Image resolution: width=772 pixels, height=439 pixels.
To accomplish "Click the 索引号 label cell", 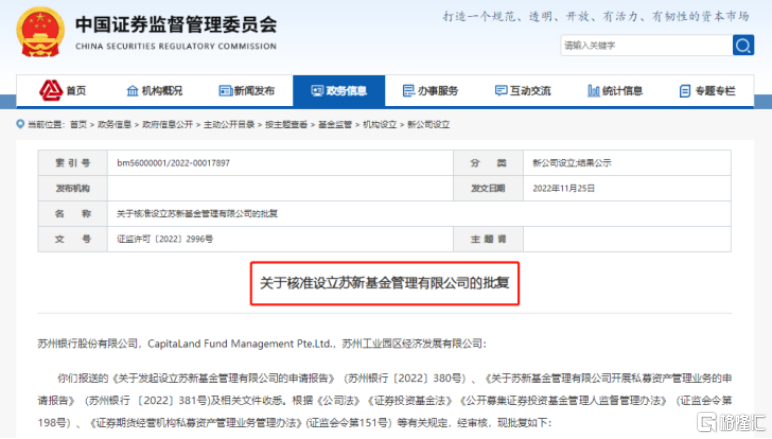I will click(73, 163).
